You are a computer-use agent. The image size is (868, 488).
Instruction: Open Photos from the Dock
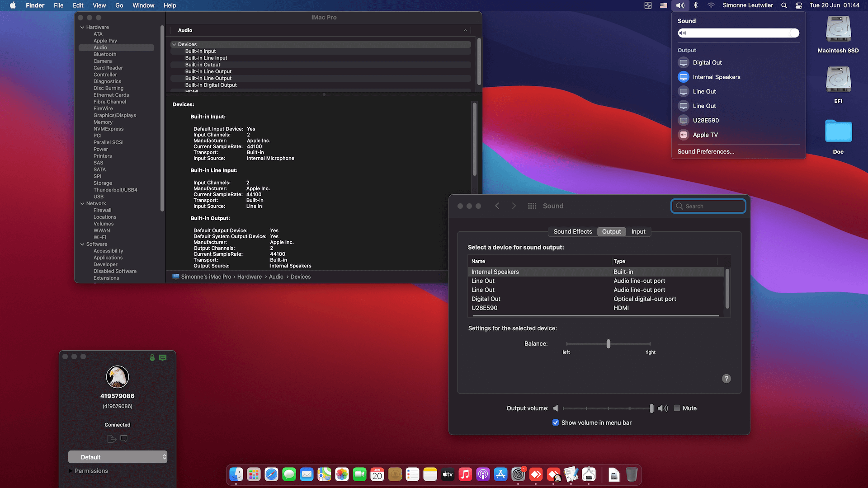(342, 474)
